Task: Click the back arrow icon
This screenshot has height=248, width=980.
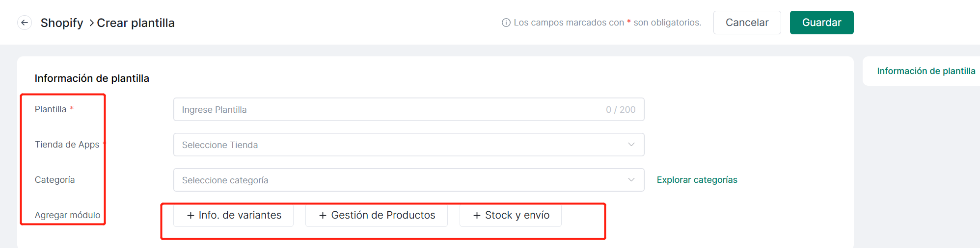Action: (25, 23)
